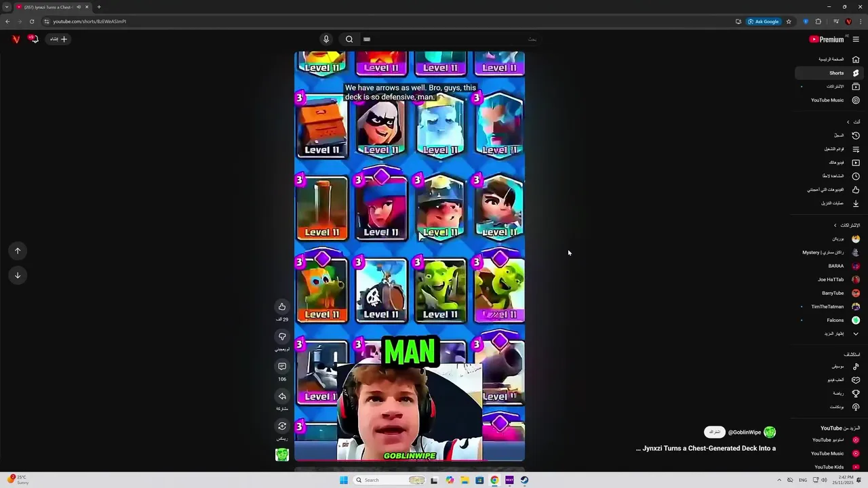Open a new browser tab

click(99, 7)
